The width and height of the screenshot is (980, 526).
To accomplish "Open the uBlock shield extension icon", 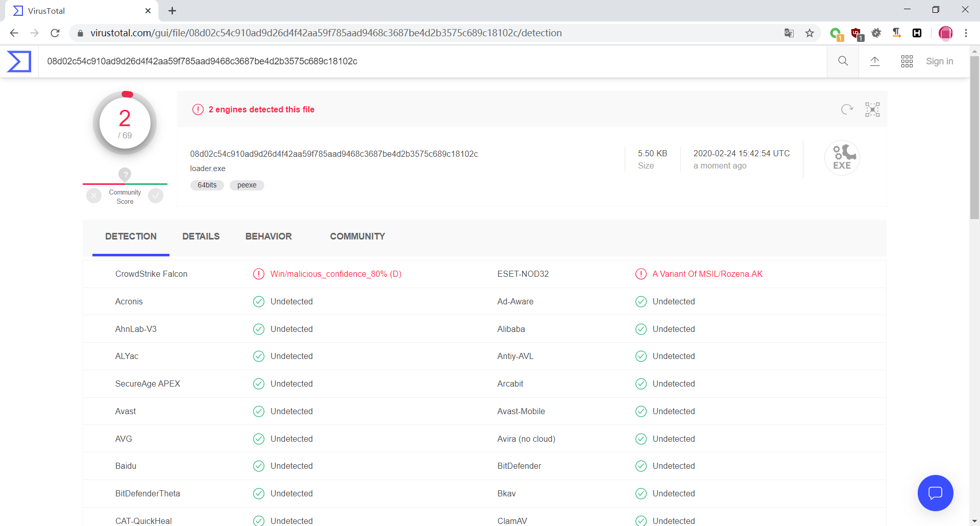I will pyautogui.click(x=857, y=34).
